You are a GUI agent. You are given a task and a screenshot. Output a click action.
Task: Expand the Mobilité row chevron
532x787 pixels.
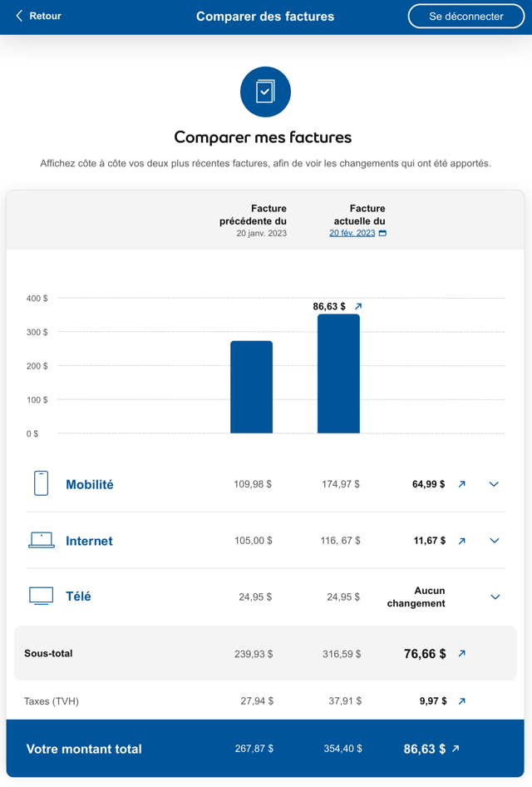point(494,484)
